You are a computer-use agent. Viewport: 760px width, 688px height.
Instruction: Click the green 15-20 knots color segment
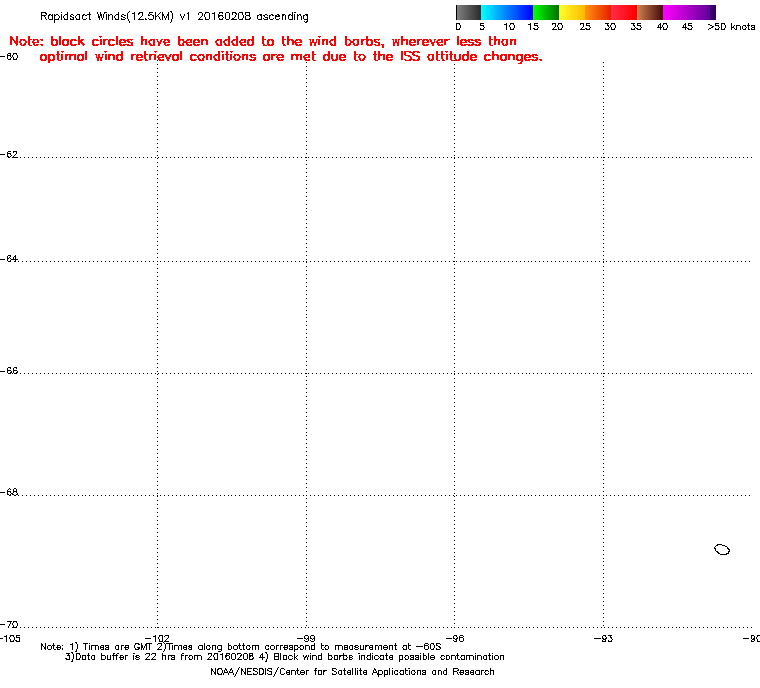point(546,12)
